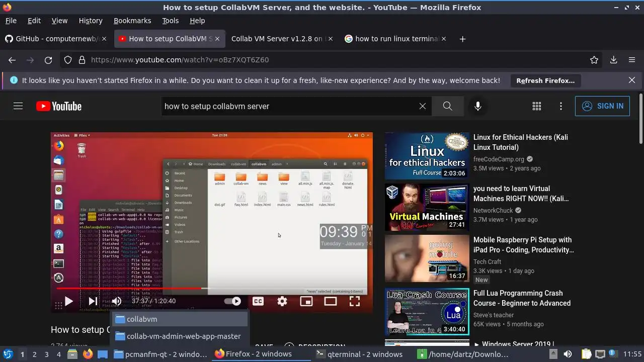Viewport: 644px width, 362px height.
Task: Close the 'How to setup CollabVM' tab
Action: pos(217,39)
